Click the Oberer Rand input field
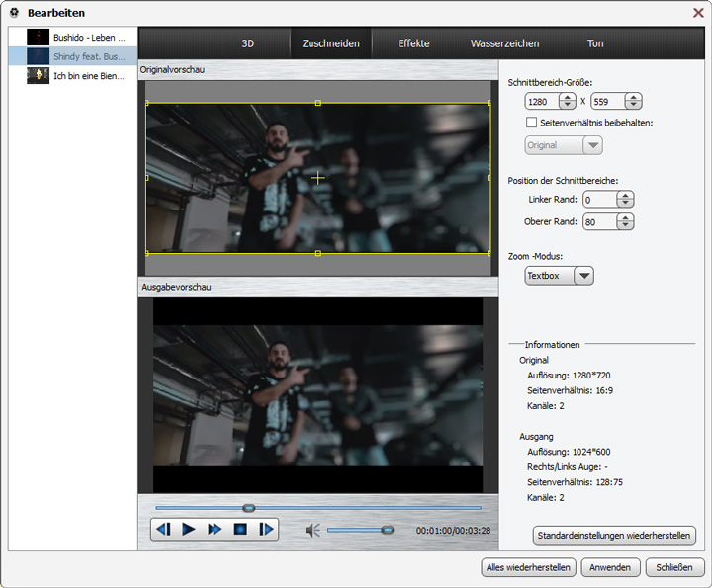This screenshot has height=588, width=712. [x=600, y=222]
